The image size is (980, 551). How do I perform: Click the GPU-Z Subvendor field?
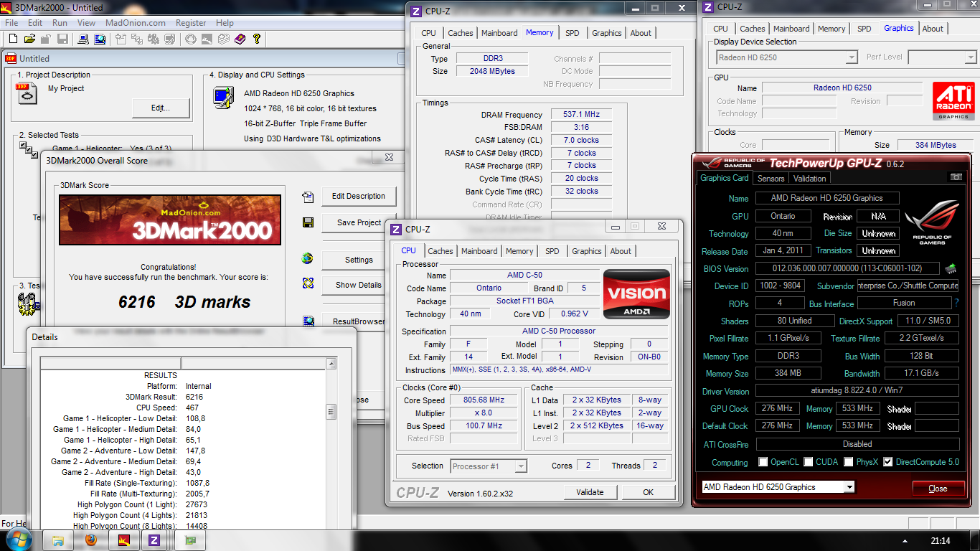click(907, 286)
